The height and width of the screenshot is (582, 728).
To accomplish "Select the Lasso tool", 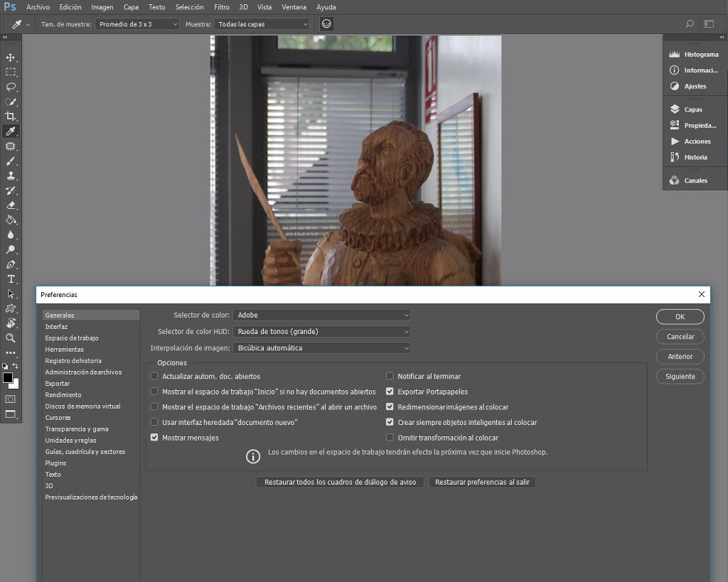I will point(10,87).
